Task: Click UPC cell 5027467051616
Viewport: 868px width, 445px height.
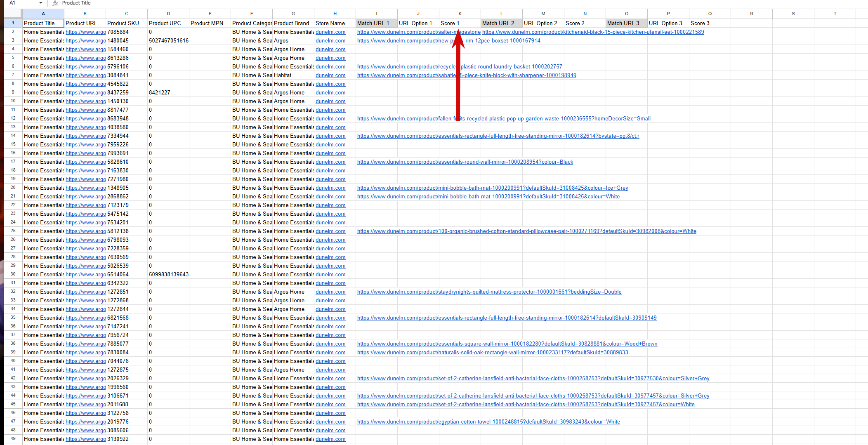Action: [x=168, y=40]
